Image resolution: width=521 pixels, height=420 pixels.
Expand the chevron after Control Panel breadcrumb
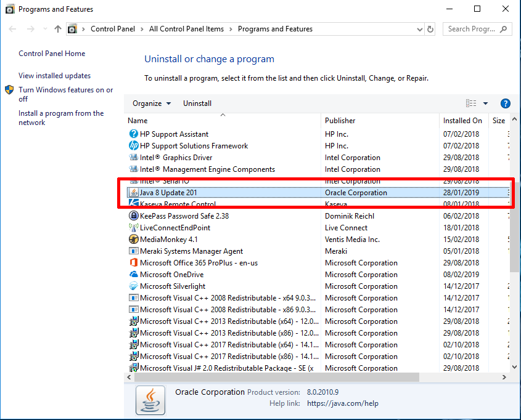[142, 29]
